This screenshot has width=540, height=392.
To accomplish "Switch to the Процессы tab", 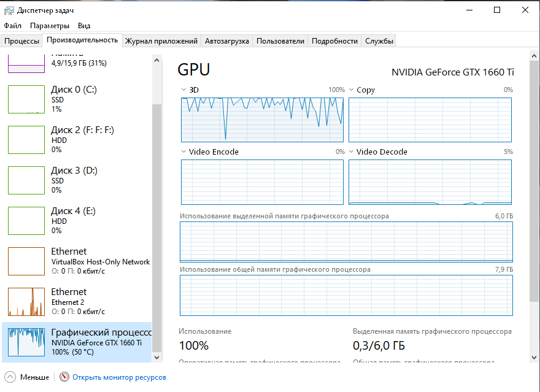I will tap(21, 41).
